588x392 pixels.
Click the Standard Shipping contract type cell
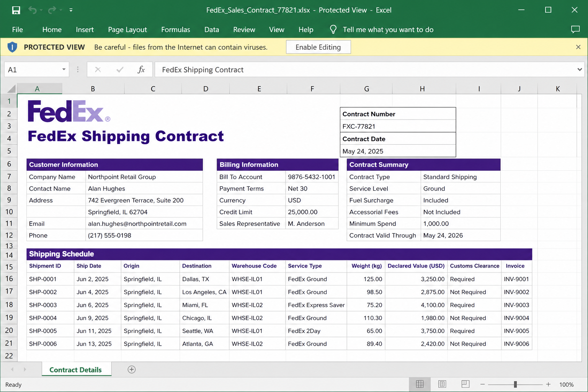coord(461,177)
